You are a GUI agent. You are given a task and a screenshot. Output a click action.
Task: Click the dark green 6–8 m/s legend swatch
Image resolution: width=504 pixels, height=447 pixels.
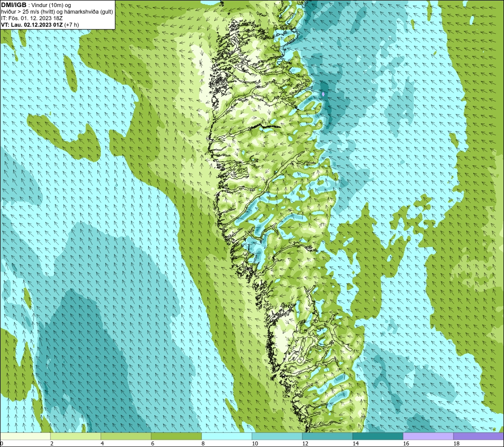[176, 436]
